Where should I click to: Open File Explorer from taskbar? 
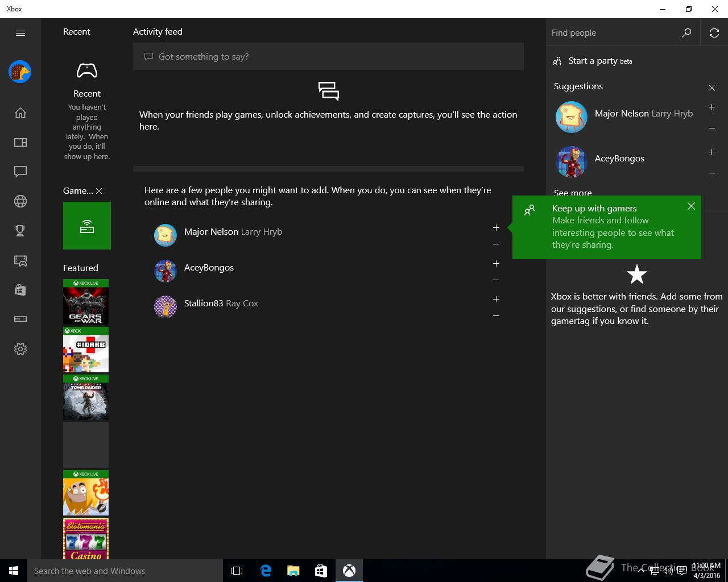tap(293, 571)
